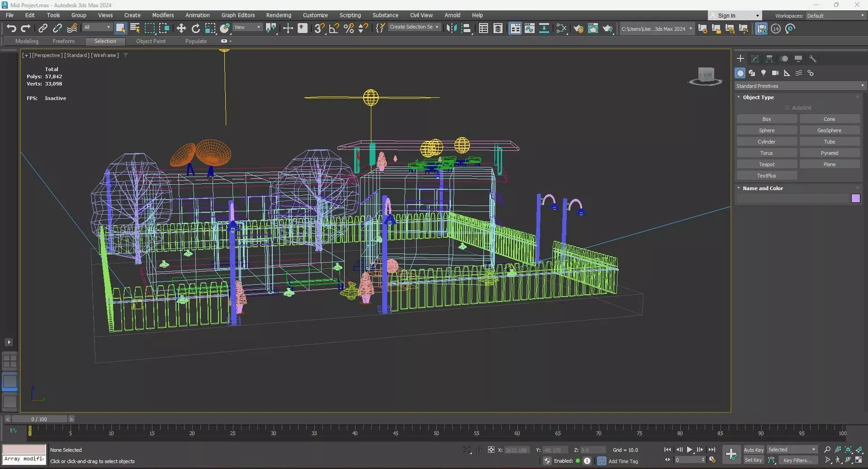Open Render Setup teapot icon

[578, 29]
